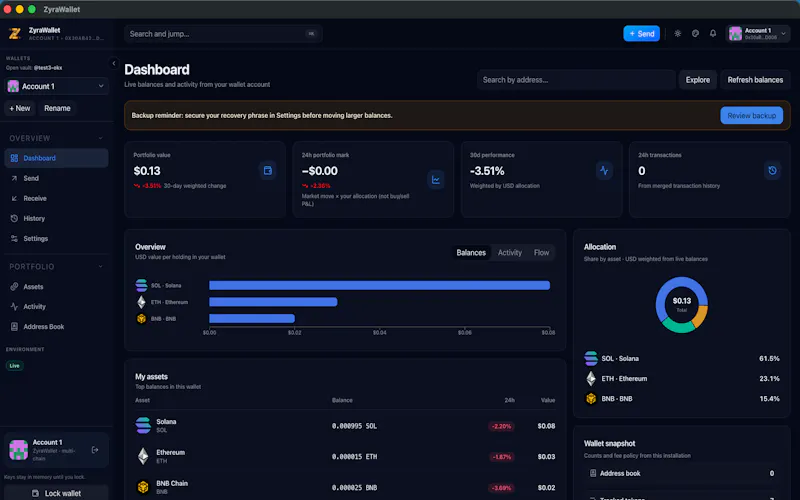
Task: Click the Rename button
Action: 57,108
